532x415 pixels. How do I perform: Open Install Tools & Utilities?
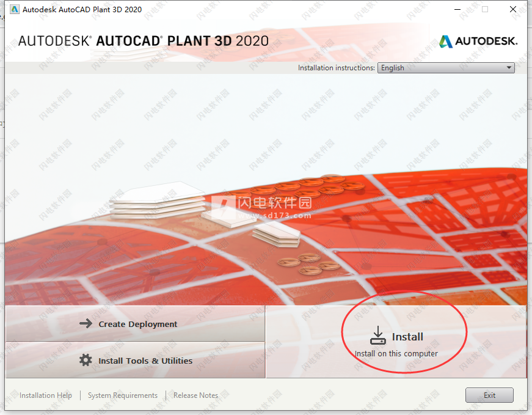point(136,361)
